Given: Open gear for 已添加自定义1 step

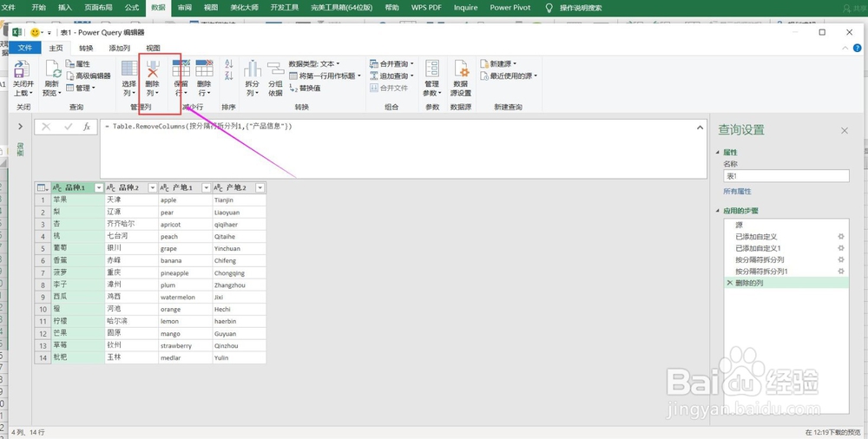Looking at the screenshot, I should (841, 248).
